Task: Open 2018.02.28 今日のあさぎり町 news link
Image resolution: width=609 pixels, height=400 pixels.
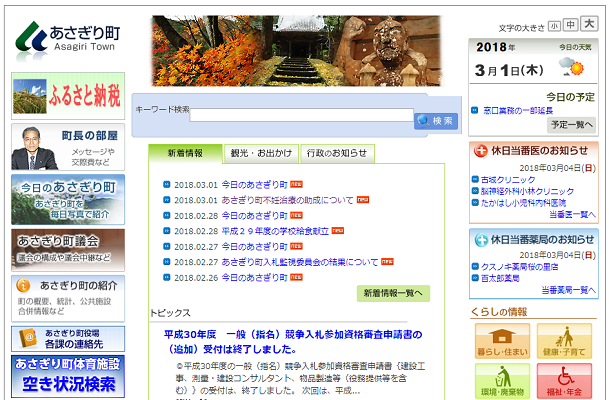Action: click(x=254, y=216)
